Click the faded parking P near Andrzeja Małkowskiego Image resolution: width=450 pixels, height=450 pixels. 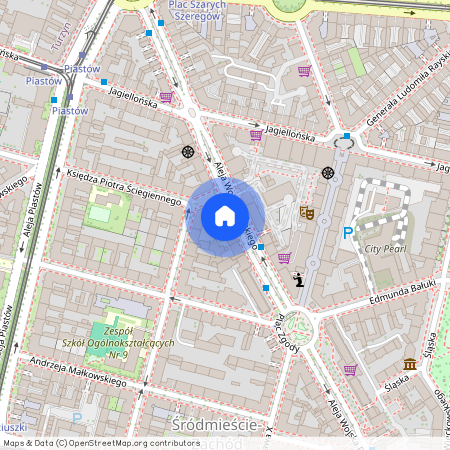tap(77, 418)
